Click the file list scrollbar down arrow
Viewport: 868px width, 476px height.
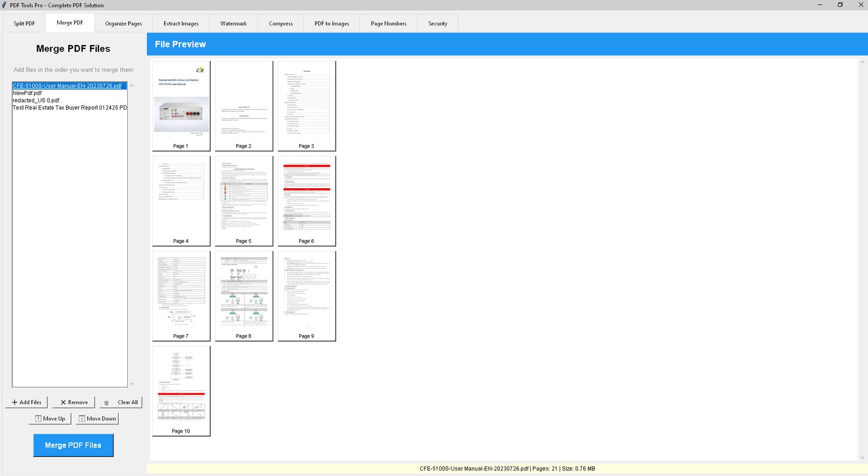tap(131, 383)
